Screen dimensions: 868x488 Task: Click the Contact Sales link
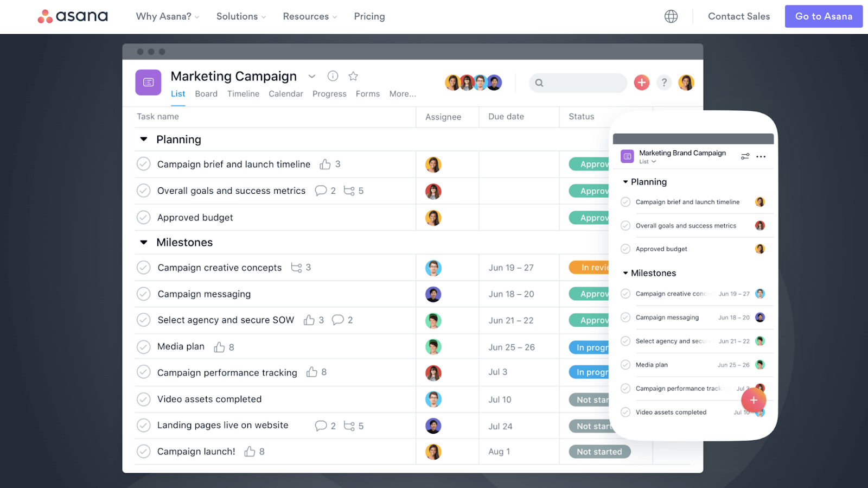coord(739,16)
